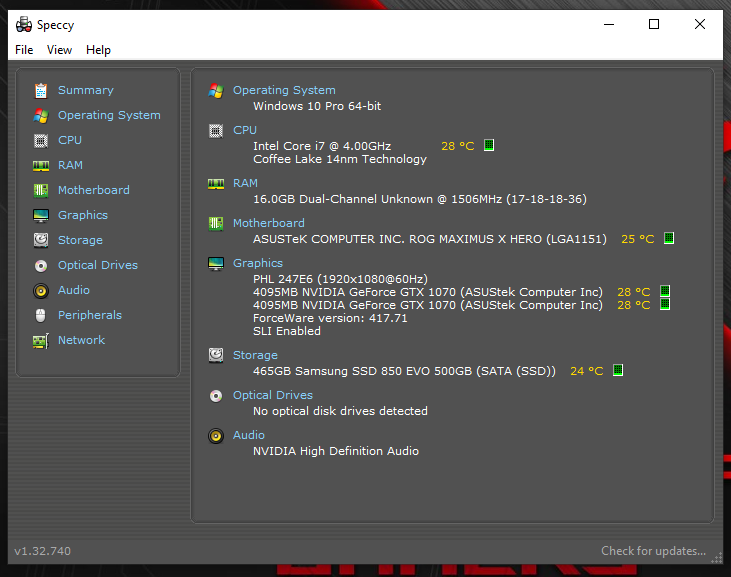
Task: Click the motherboard temperature 25 °C
Action: pyautogui.click(x=638, y=239)
